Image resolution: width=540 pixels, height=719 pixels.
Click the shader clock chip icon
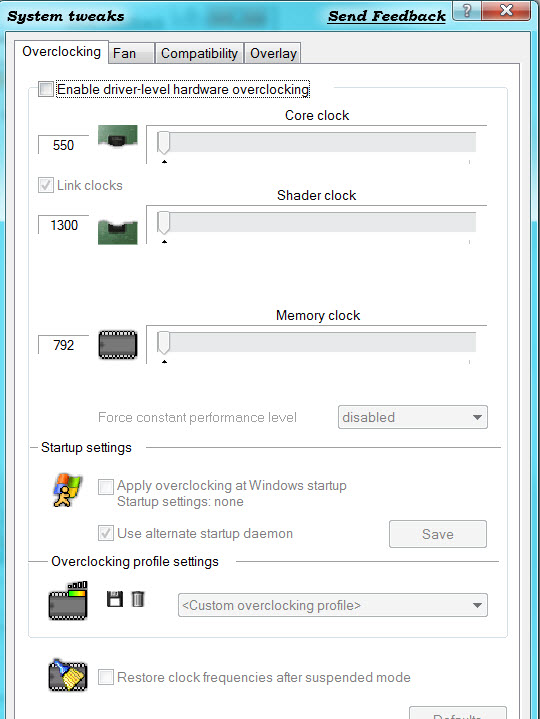pyautogui.click(x=118, y=232)
